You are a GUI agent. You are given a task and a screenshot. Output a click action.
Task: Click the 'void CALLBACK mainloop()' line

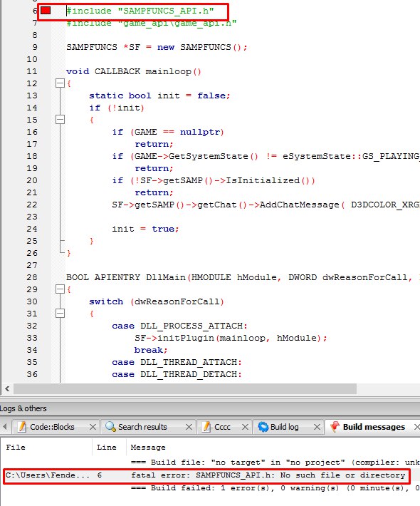(x=134, y=71)
